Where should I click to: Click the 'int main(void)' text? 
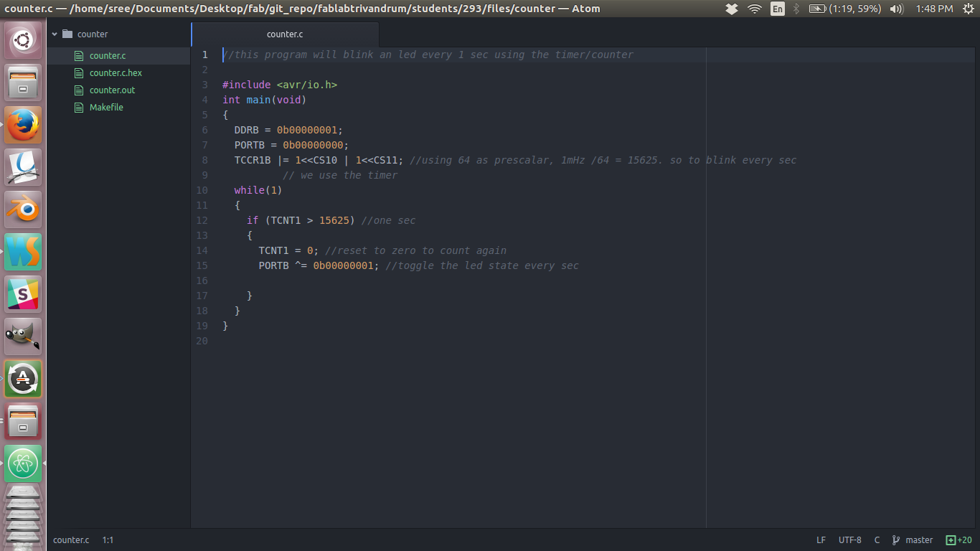(265, 100)
